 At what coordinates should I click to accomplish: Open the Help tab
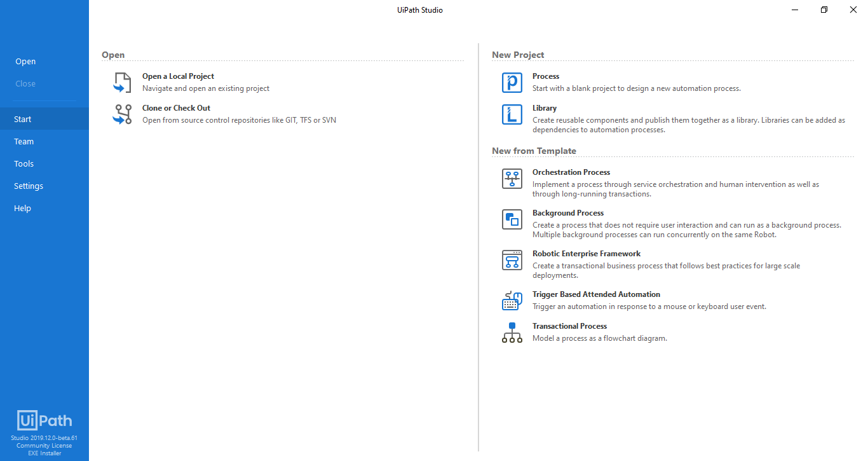44,208
